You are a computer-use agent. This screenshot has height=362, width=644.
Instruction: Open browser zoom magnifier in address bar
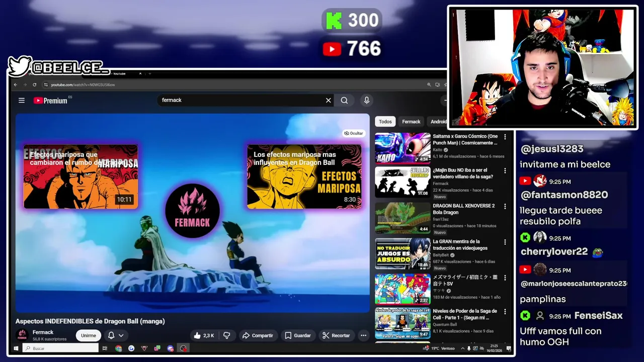coord(429,84)
